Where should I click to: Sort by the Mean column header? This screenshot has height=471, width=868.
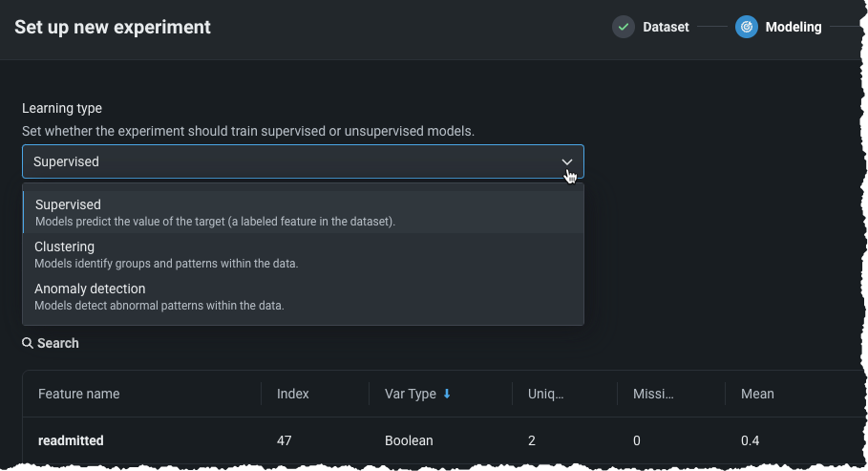(x=757, y=394)
